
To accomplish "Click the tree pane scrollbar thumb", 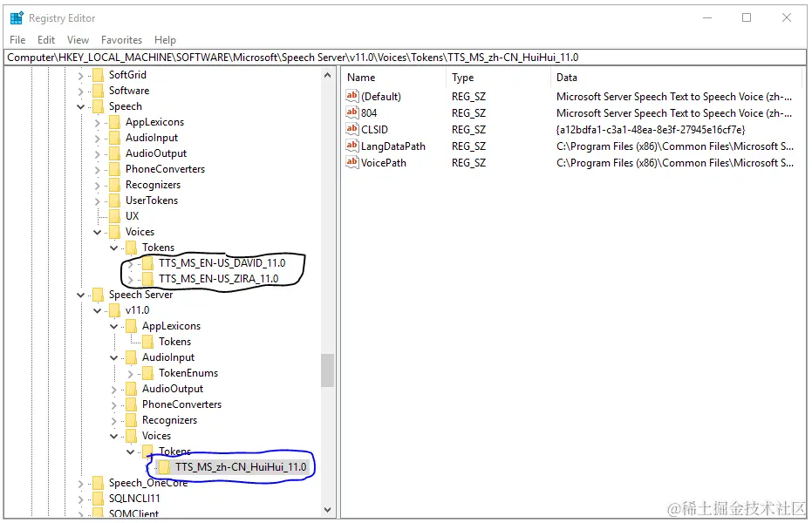I will click(327, 370).
